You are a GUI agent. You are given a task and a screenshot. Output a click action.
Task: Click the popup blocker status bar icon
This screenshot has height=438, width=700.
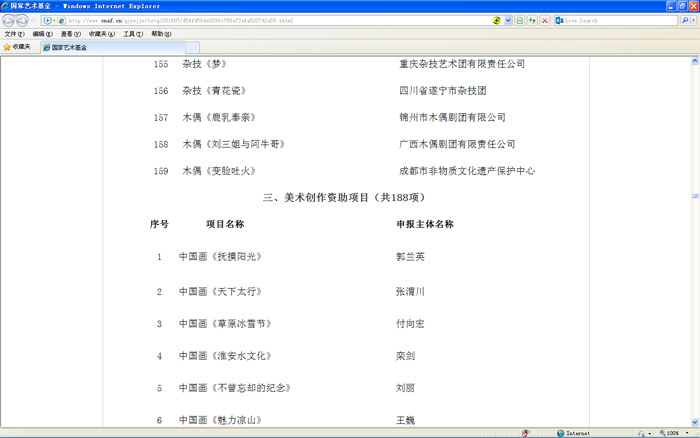coord(526,433)
